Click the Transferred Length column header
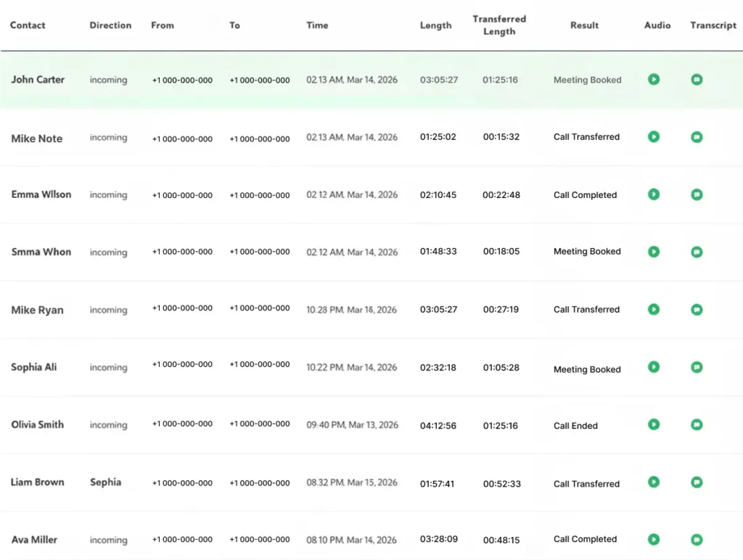This screenshot has height=560, width=743. [x=499, y=25]
